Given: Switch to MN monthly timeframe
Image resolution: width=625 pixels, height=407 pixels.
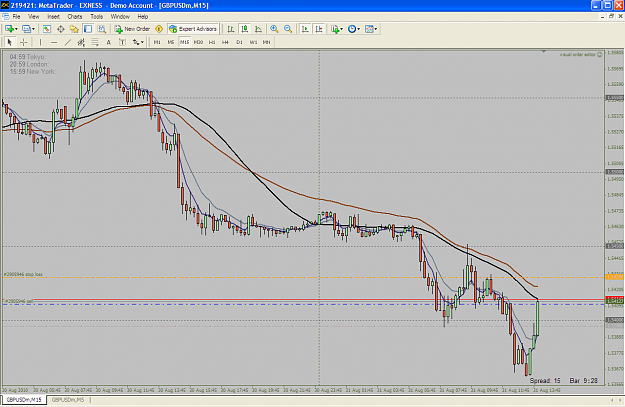Looking at the screenshot, I should point(266,42).
